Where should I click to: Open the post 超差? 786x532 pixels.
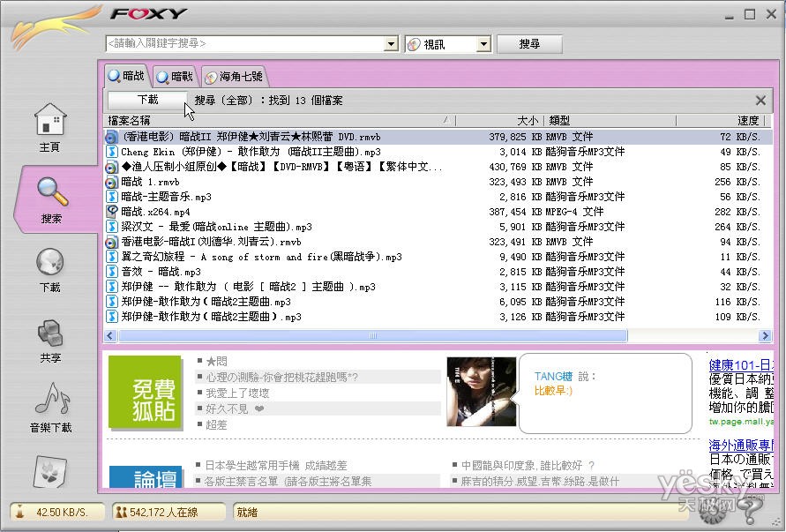point(216,425)
